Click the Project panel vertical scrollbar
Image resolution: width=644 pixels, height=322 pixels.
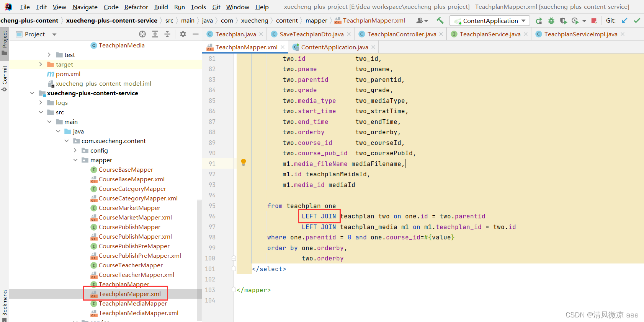[199, 260]
